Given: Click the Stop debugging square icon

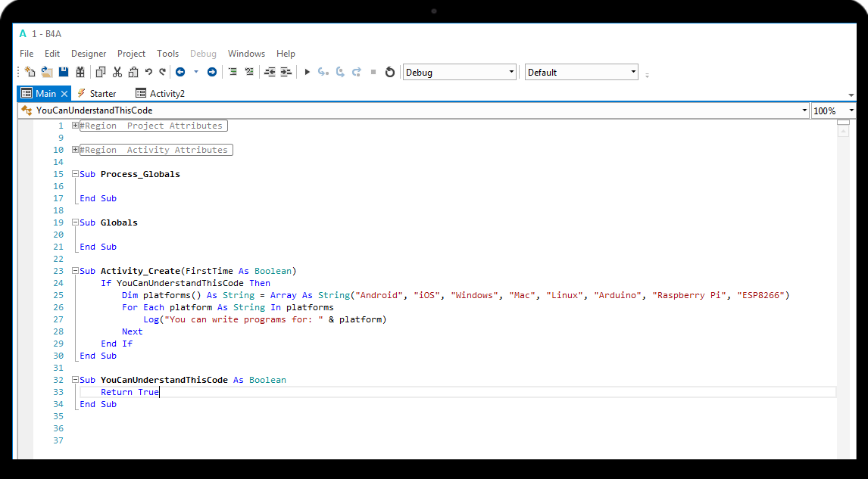Looking at the screenshot, I should [373, 72].
